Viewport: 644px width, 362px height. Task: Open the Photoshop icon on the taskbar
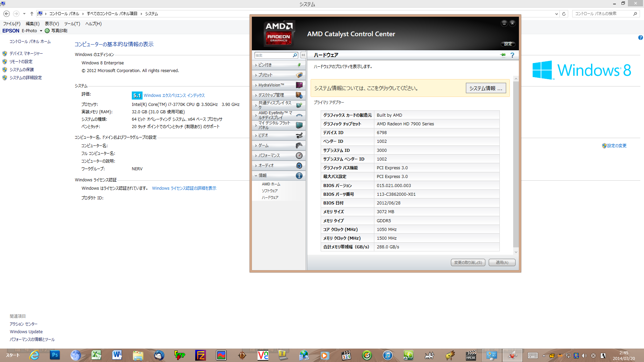click(55, 355)
